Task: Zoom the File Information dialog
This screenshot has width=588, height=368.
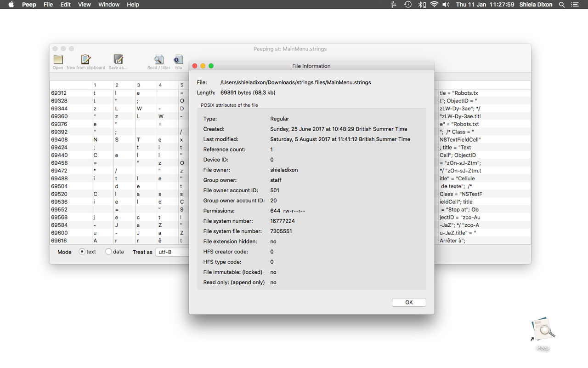Action: pos(211,66)
